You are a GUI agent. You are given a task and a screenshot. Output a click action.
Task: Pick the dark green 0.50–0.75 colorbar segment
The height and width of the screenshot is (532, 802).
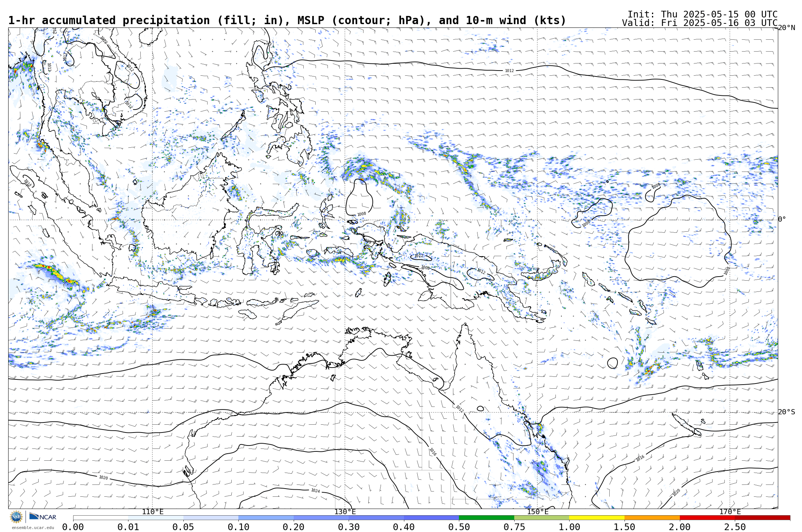[x=486, y=518]
